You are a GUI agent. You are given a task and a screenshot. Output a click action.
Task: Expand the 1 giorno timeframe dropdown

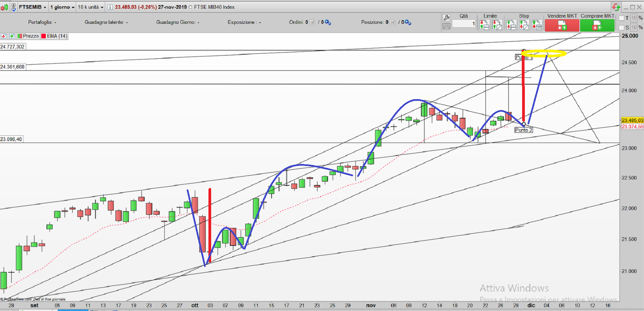tap(62, 7)
